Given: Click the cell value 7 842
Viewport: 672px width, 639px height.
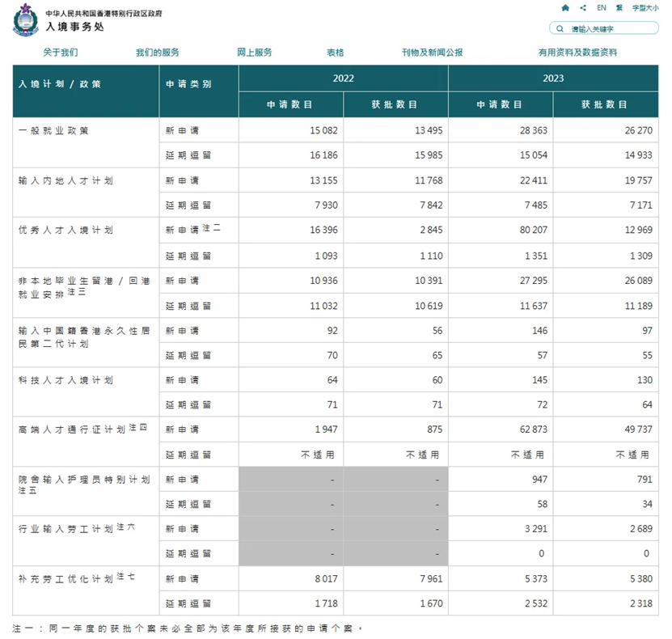Looking at the screenshot, I should click(x=431, y=205).
